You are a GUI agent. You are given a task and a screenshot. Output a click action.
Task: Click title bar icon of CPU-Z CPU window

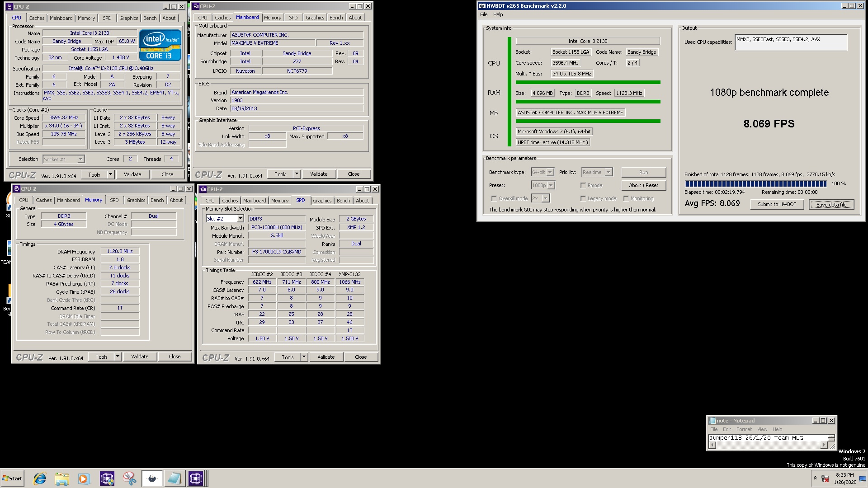[x=10, y=7]
